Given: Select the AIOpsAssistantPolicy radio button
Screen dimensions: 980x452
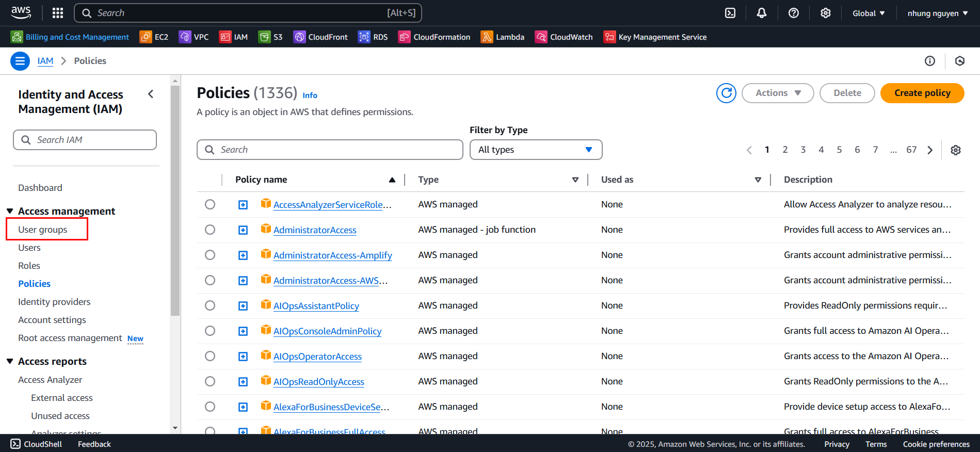Looking at the screenshot, I should [210, 305].
